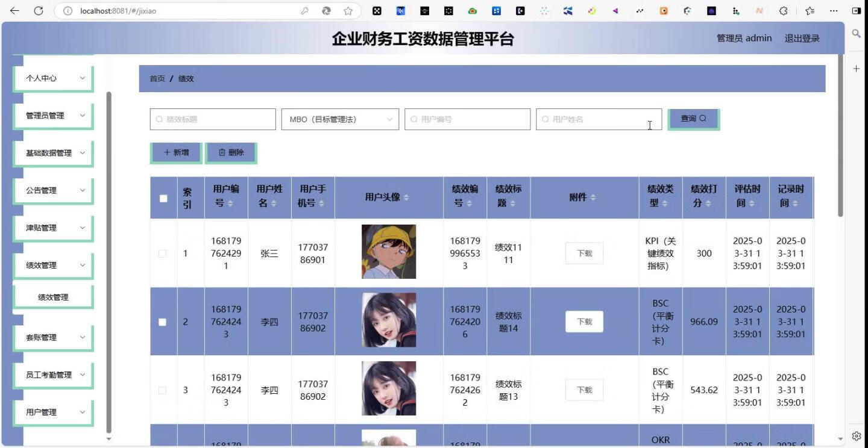Screen dimensions: 868x448
Task: Open Edge sidebar settings gear
Action: pyautogui.click(x=856, y=436)
